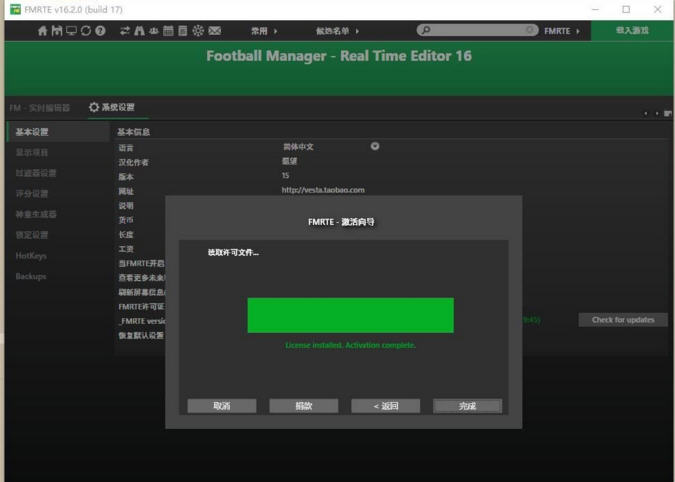675x482 pixels.
Task: Open help via question mark icon
Action: (x=100, y=31)
